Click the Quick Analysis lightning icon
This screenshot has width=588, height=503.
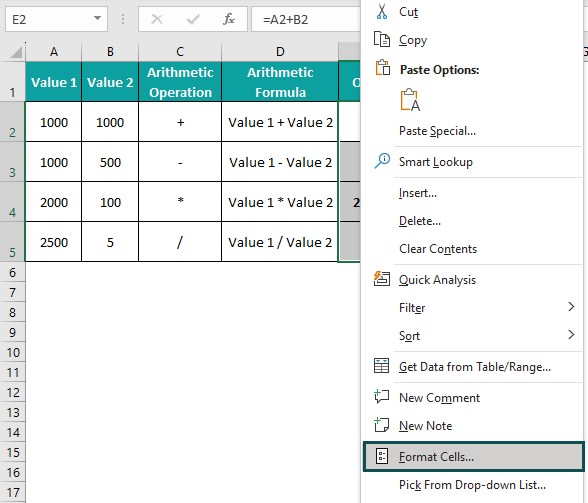point(382,279)
